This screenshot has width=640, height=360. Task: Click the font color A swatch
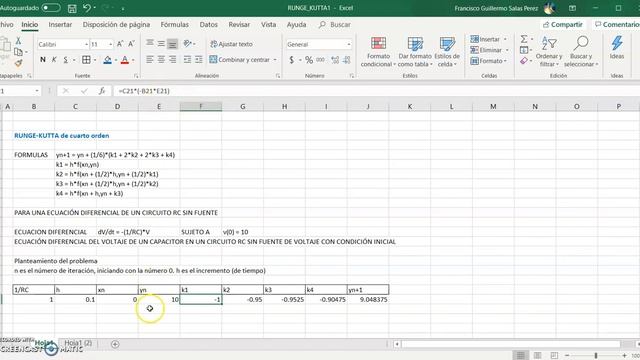125,60
